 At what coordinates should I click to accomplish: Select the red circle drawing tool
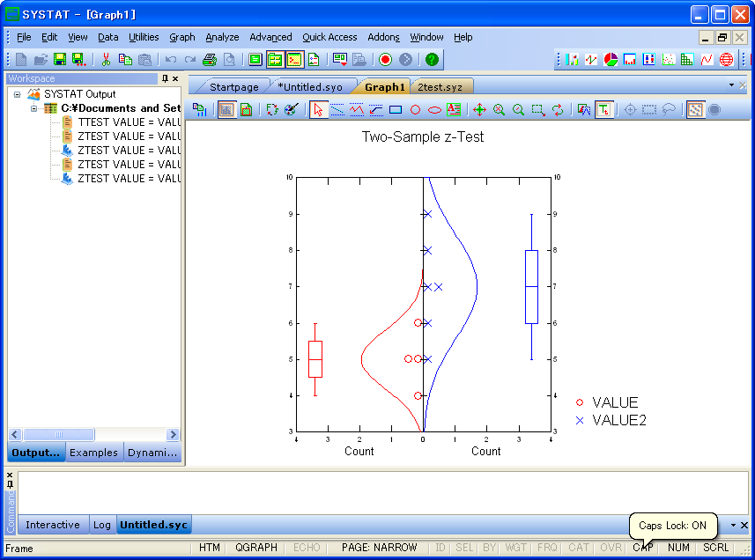[415, 110]
